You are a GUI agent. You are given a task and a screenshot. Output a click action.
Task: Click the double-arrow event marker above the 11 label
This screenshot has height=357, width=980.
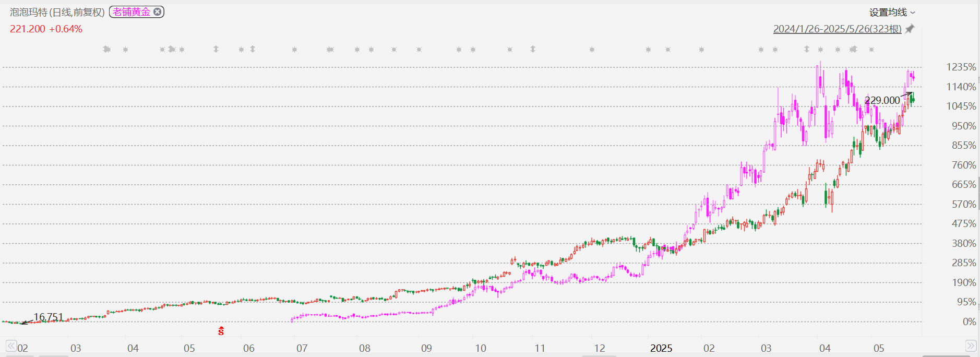(x=533, y=49)
